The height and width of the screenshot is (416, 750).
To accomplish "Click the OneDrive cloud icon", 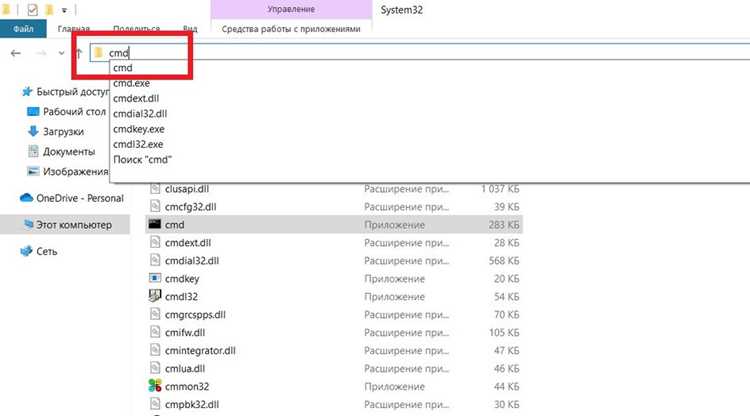I will coord(26,197).
